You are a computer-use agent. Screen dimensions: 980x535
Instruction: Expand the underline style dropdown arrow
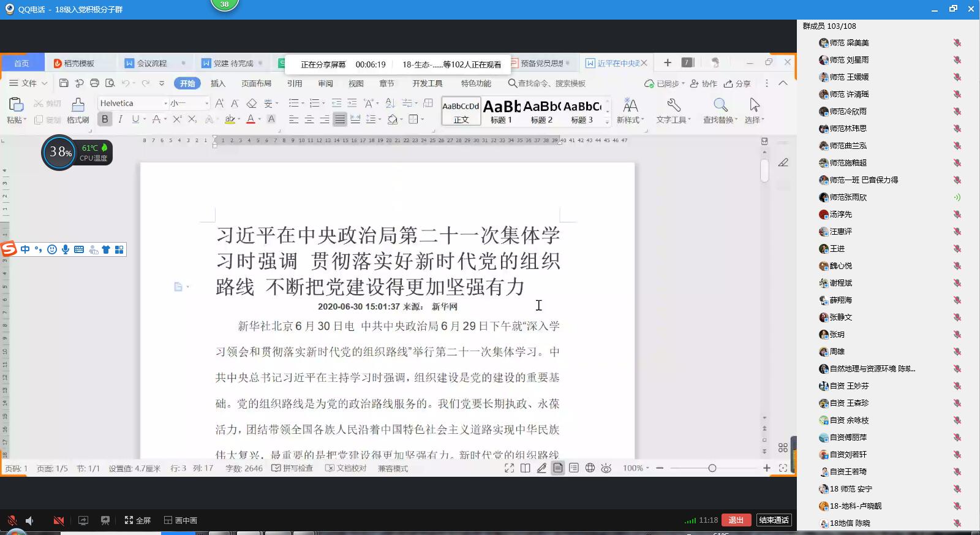pyautogui.click(x=145, y=120)
